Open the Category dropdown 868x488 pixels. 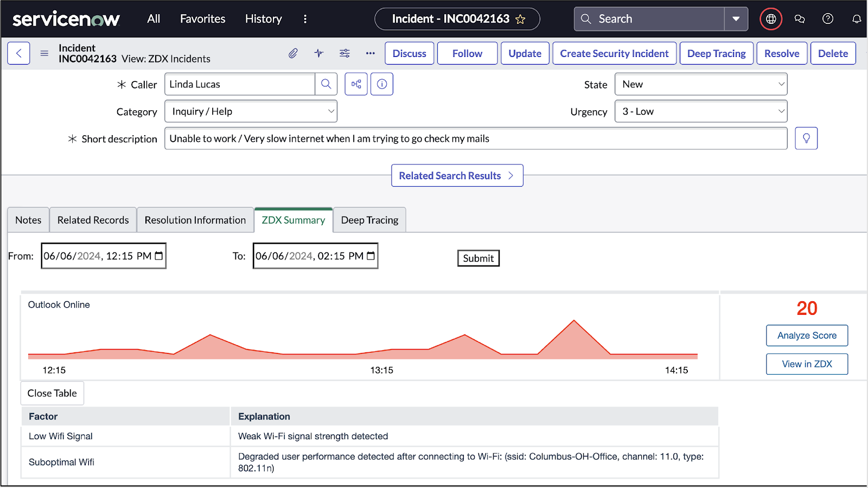pyautogui.click(x=251, y=111)
